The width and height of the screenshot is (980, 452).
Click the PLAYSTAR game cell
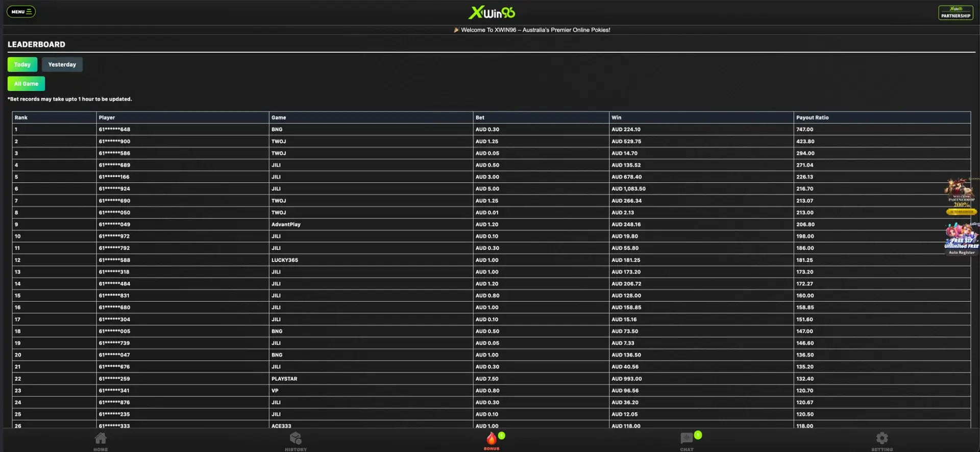point(371,378)
